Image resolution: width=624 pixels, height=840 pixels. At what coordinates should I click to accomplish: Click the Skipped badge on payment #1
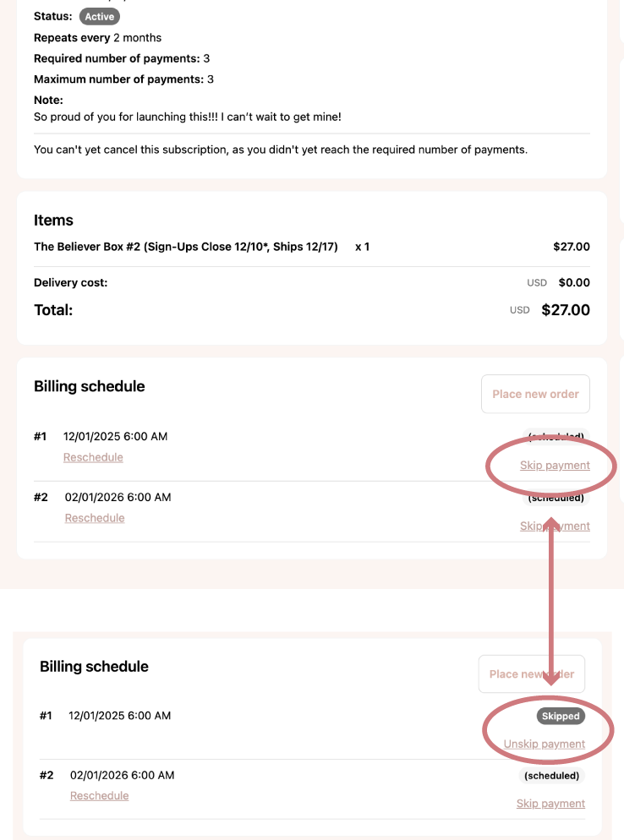[561, 716]
